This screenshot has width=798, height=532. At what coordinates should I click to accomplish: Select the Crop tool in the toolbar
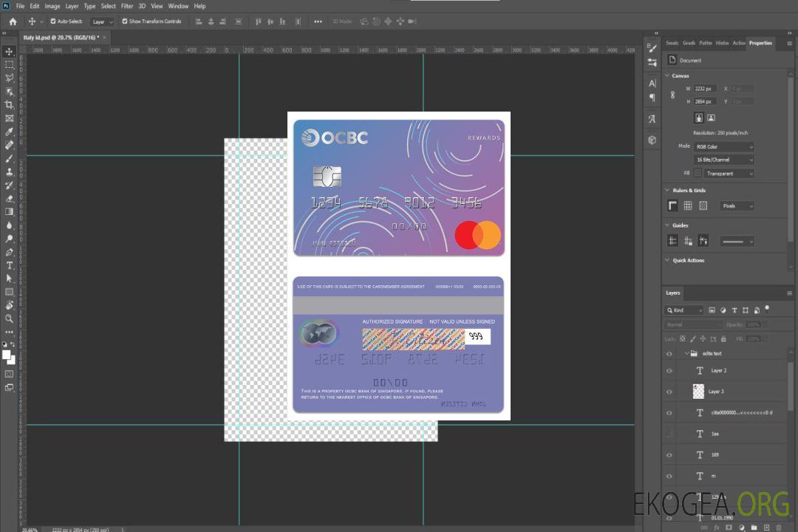[x=9, y=104]
